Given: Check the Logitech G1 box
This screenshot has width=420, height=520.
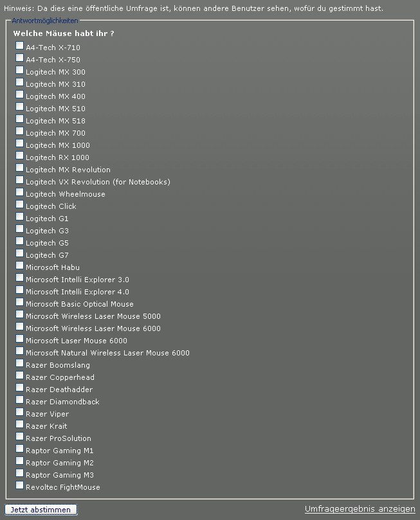Looking at the screenshot, I should [x=19, y=217].
